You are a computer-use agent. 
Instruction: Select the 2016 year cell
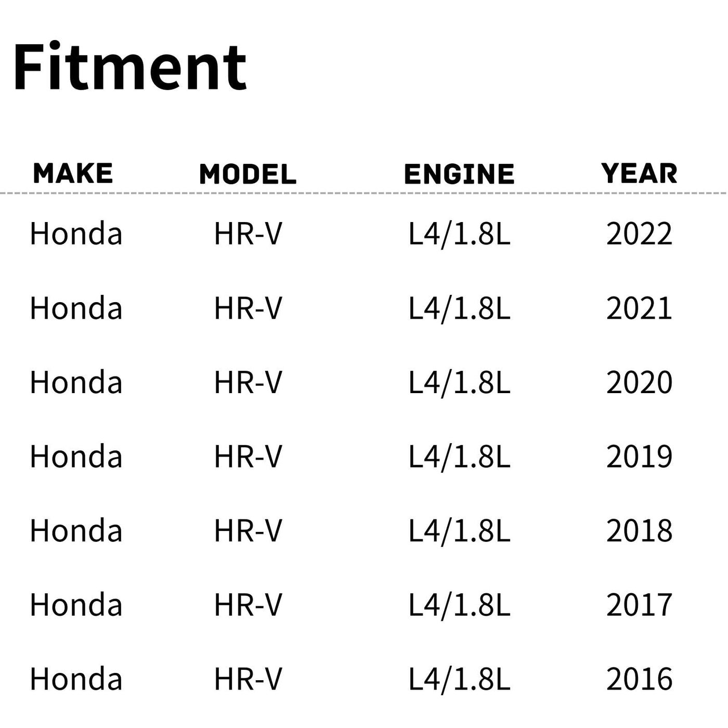coord(639,679)
